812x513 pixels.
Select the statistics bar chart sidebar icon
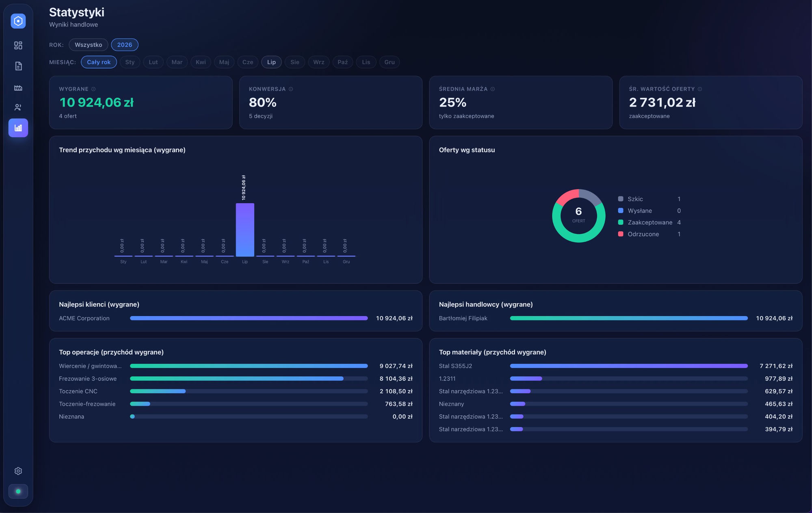(x=18, y=128)
